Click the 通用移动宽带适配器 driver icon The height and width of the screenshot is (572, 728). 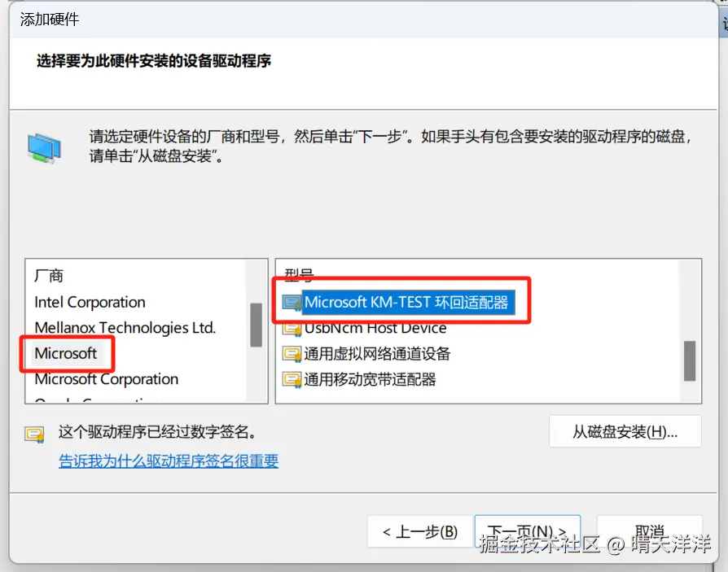coord(292,380)
